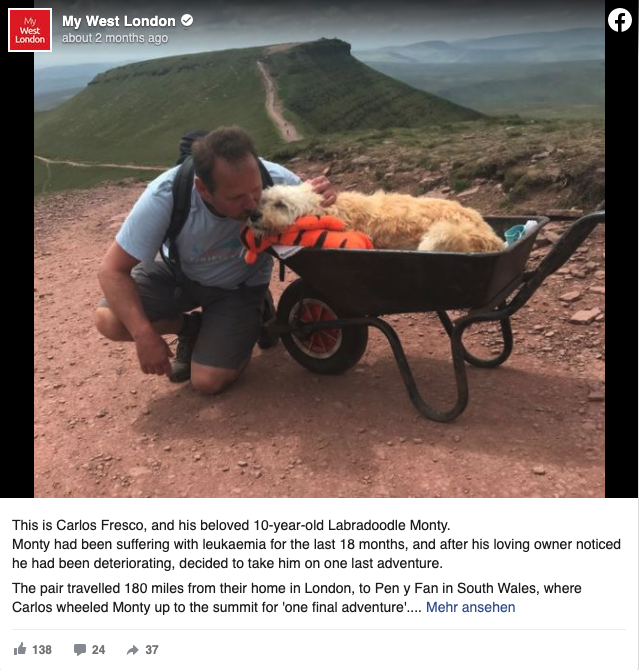Click the verified checkmark badge
Screen dimensions: 639x670
(x=187, y=20)
